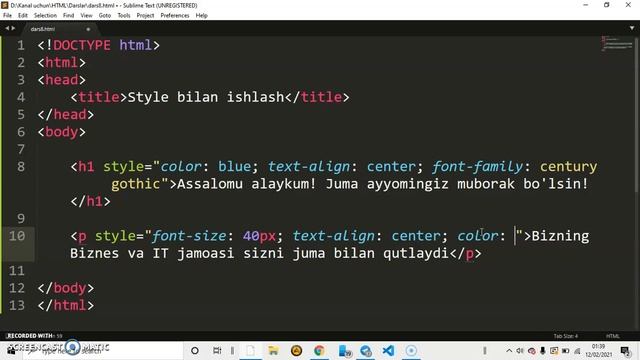This screenshot has width=640, height=360.
Task: Click line number 10 in gutter
Action: click(x=17, y=236)
